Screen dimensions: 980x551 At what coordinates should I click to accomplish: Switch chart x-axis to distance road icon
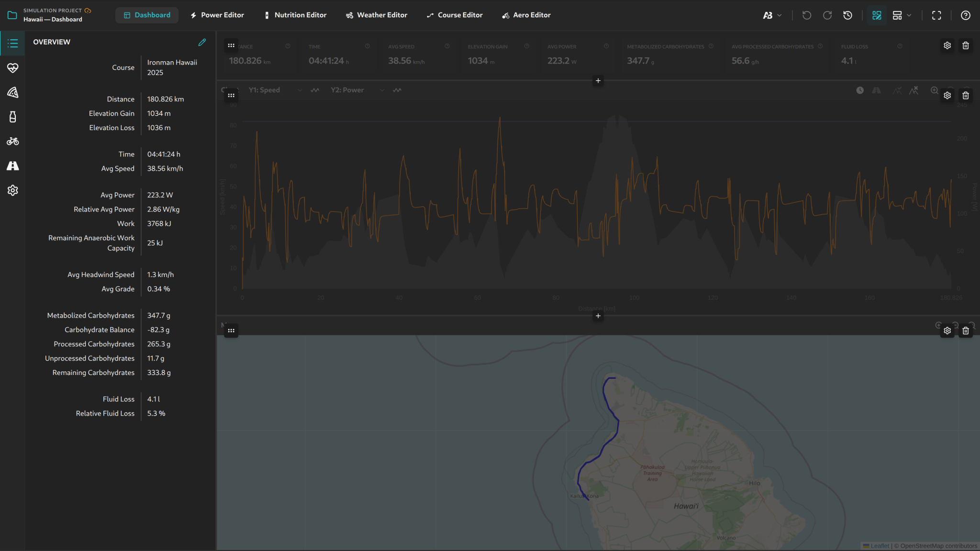point(876,90)
